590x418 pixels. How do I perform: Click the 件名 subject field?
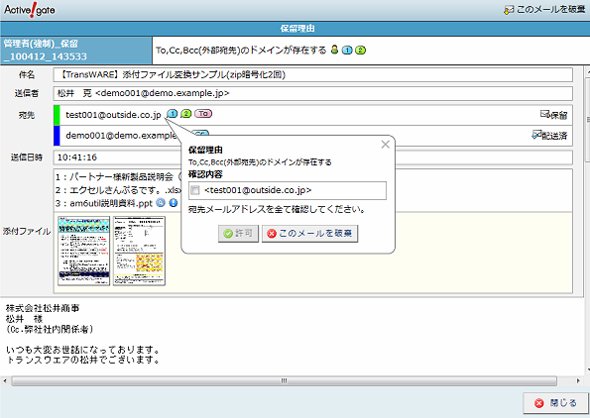pos(313,74)
